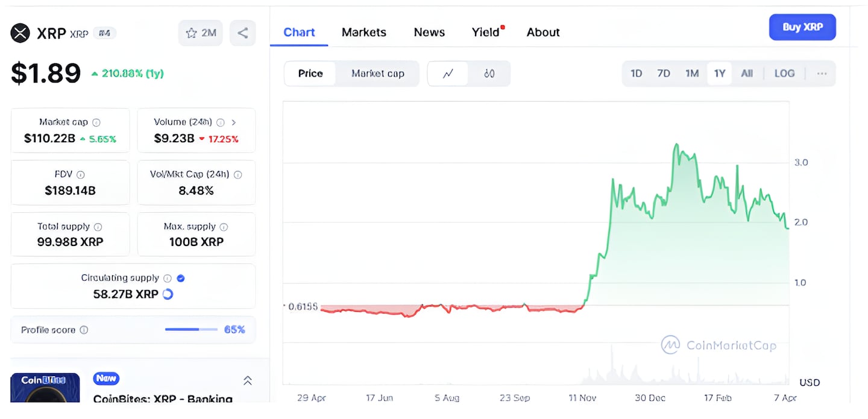Click the 3.0 price axis label
868x419 pixels.
(x=801, y=162)
